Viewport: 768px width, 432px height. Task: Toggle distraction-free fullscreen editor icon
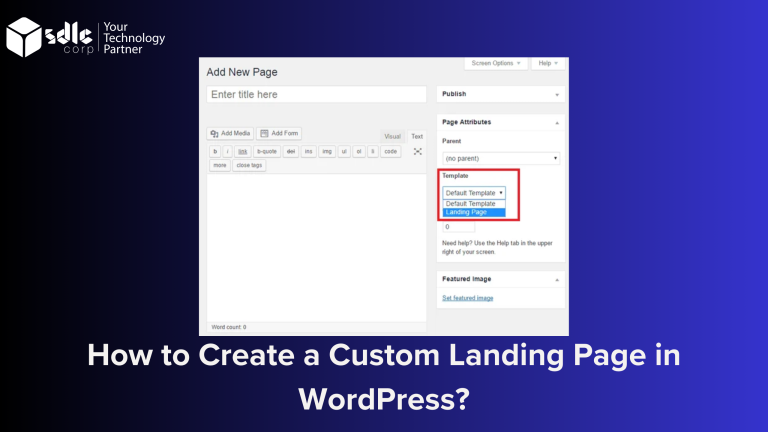point(417,151)
